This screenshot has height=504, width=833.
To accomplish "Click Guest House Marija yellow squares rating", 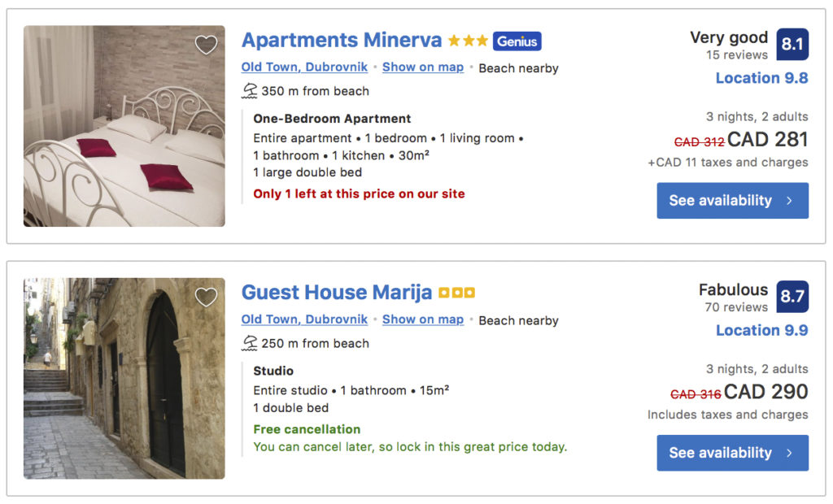I will coord(456,293).
